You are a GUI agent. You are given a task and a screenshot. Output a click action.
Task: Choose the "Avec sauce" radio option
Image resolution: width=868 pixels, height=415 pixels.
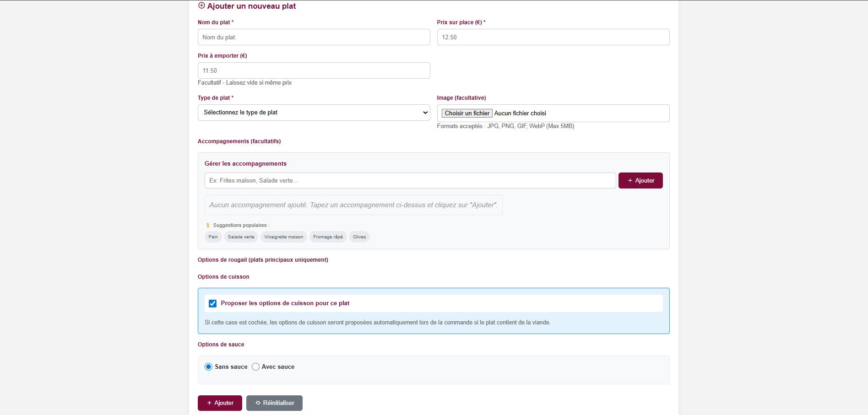click(255, 367)
